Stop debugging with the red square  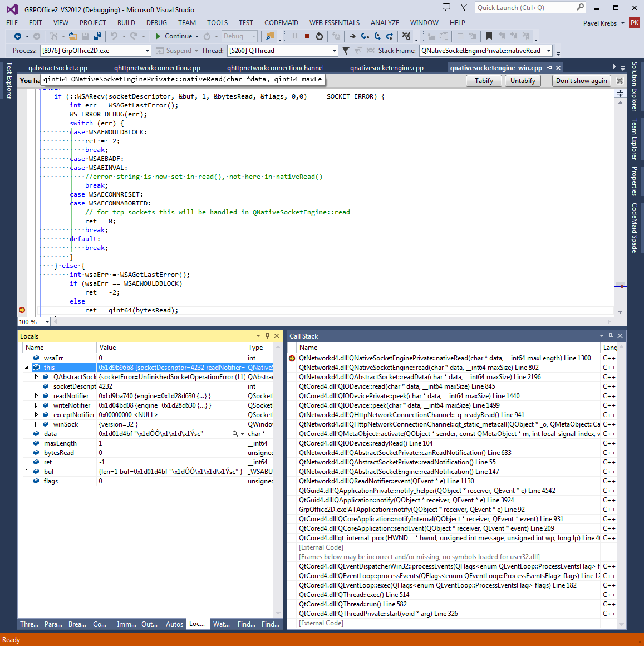pos(307,36)
